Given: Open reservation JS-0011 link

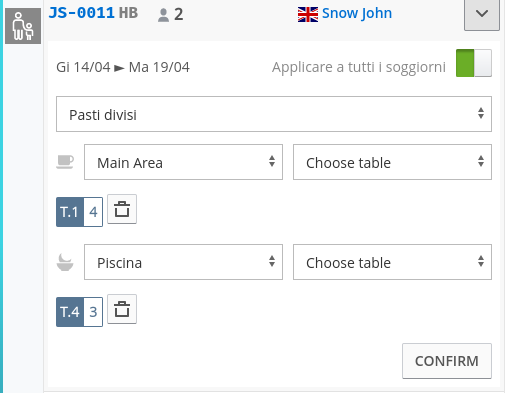Looking at the screenshot, I should click(x=82, y=13).
